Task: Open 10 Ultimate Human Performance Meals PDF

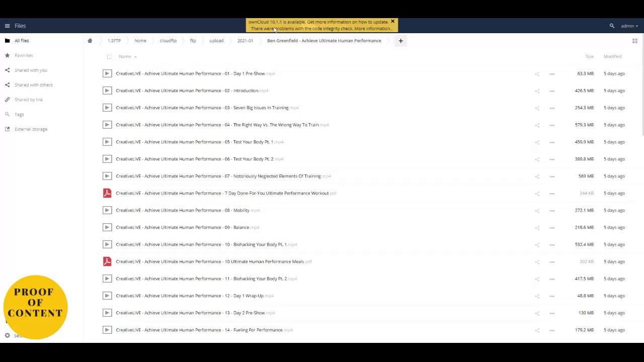Action: (x=214, y=261)
